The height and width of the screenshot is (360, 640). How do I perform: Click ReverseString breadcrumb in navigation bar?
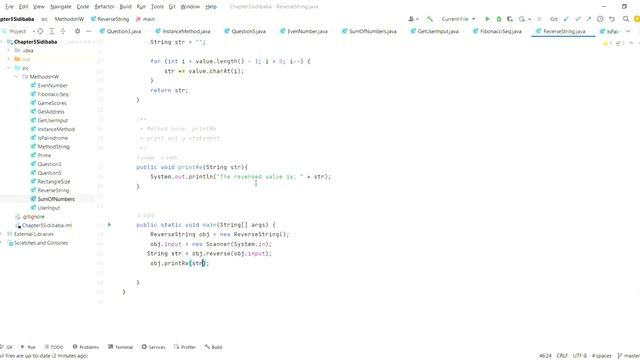point(110,19)
